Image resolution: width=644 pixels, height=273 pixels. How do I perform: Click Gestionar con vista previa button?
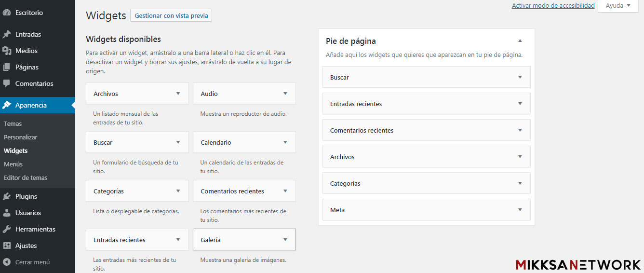coord(171,15)
